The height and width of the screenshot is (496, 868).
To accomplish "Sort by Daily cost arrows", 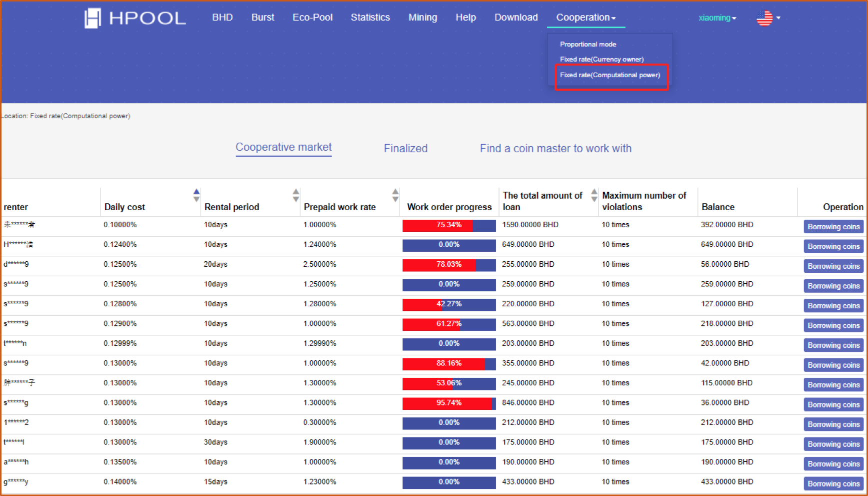I will click(x=196, y=195).
